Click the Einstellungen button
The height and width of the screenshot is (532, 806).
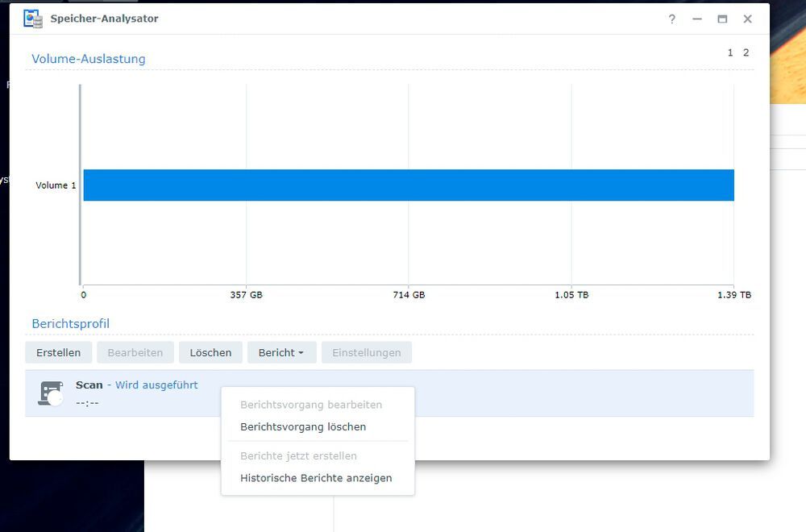coord(367,352)
